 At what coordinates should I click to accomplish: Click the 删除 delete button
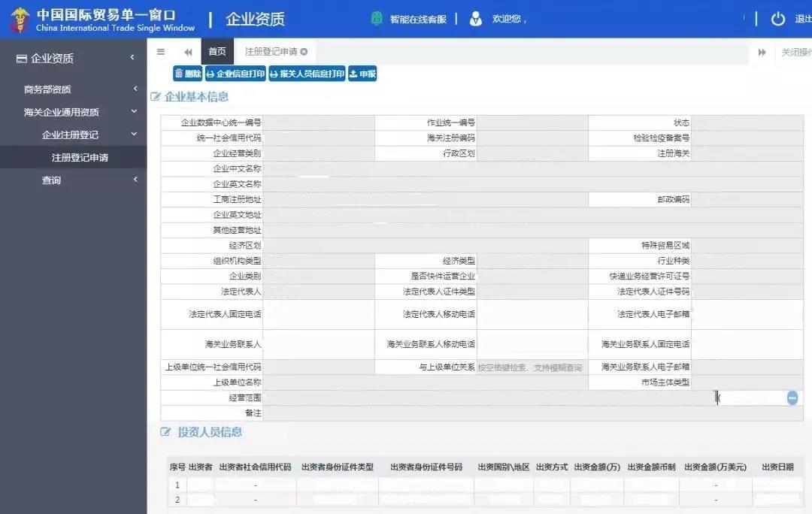[x=187, y=74]
